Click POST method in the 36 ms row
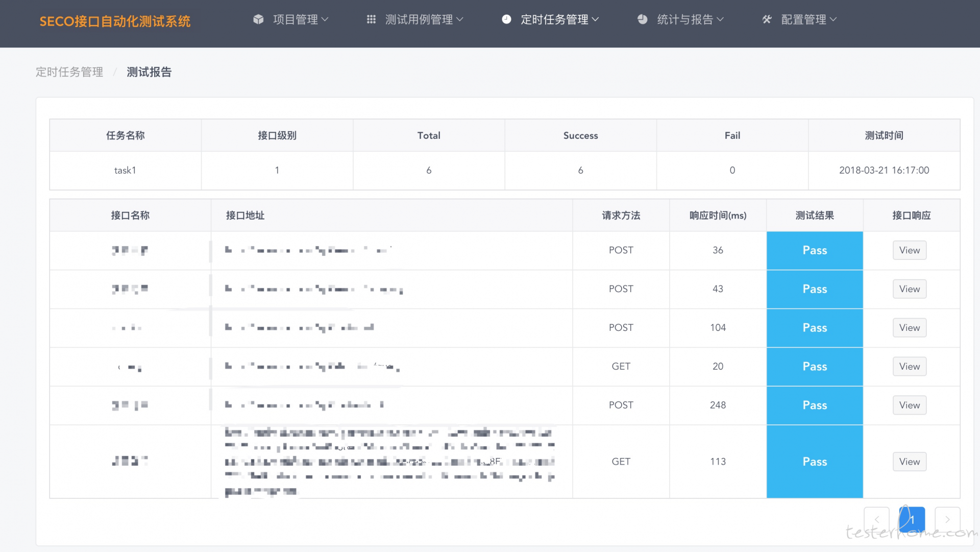This screenshot has width=980, height=552. [x=621, y=250]
